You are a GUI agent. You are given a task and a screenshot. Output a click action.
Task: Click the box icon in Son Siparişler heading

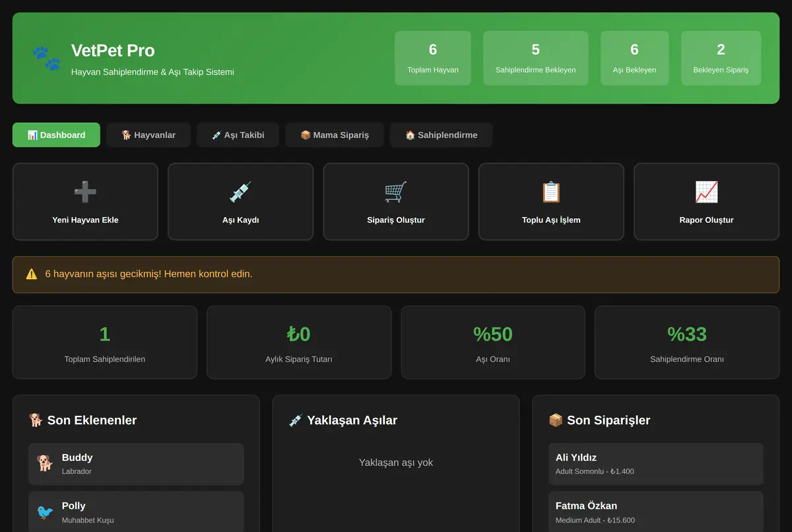click(x=556, y=420)
